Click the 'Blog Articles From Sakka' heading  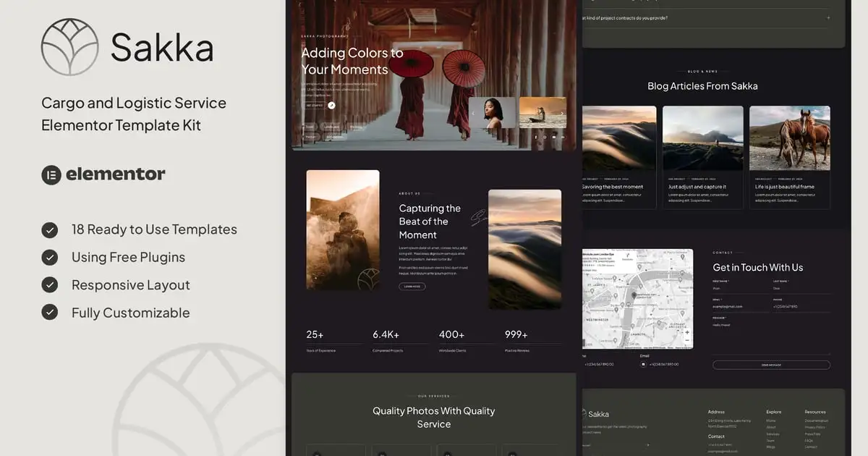[x=702, y=86]
